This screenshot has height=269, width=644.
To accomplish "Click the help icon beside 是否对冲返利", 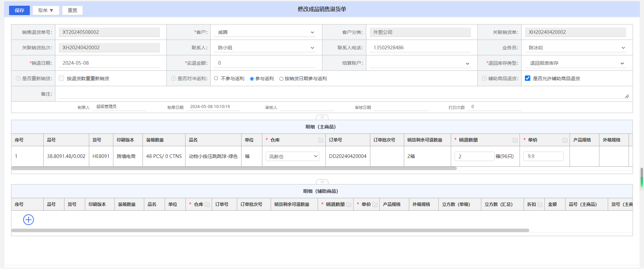I will coord(173,78).
